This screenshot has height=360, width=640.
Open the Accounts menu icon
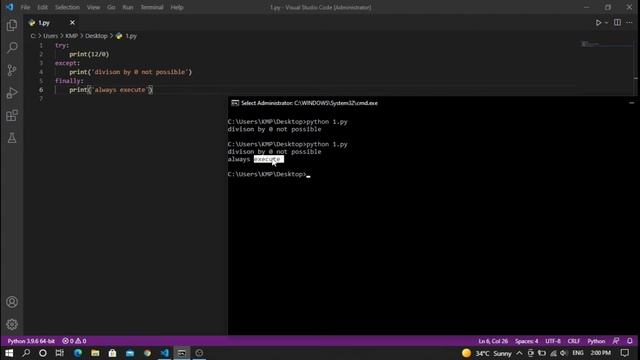(x=12, y=302)
